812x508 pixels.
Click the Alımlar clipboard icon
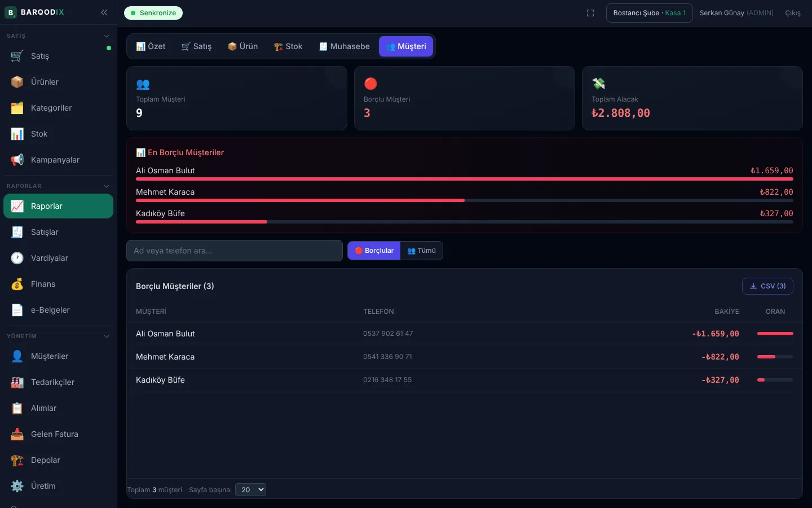tap(17, 408)
